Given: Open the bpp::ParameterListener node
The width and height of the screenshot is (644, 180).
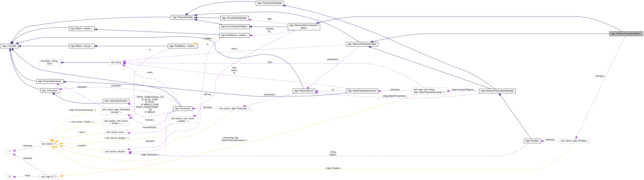Looking at the screenshot, I should (x=49, y=81).
